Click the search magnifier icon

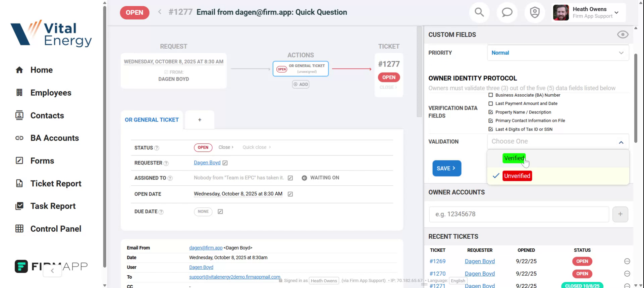click(479, 12)
